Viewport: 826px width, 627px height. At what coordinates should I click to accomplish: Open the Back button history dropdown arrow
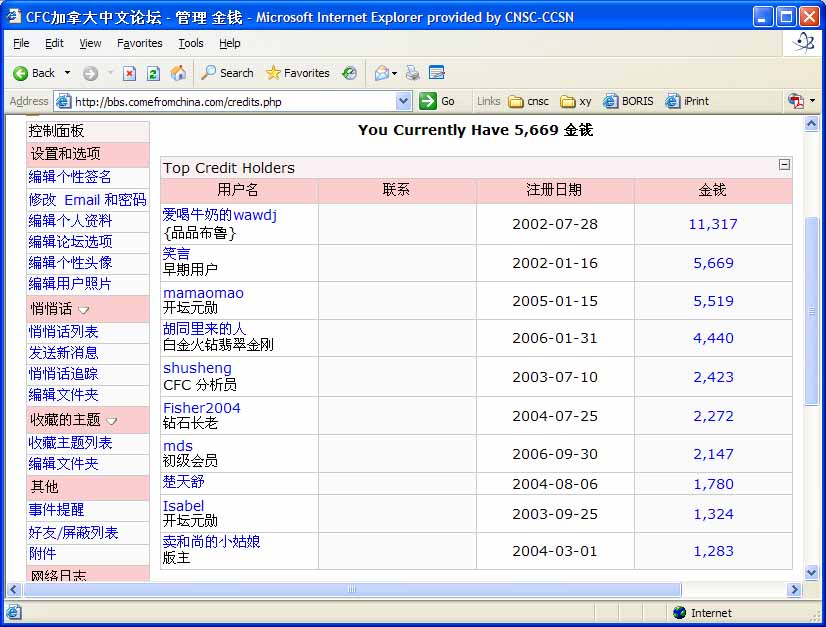[67, 73]
